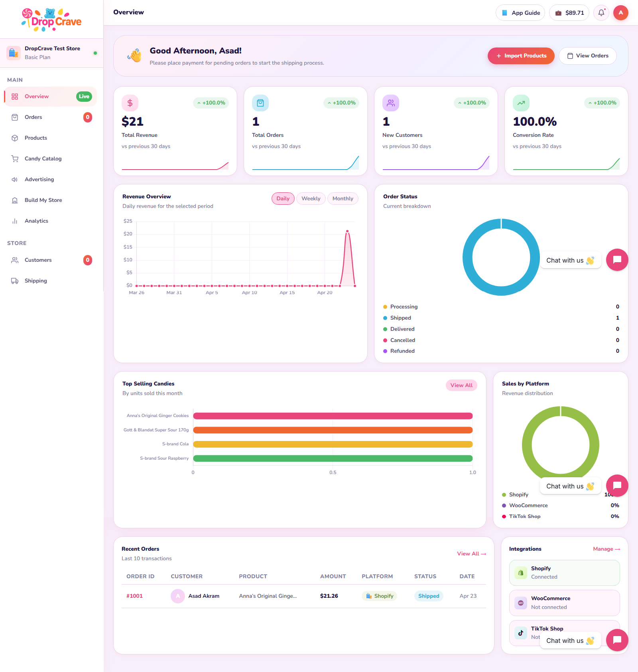Screen dimensions: 638x672
Task: Click the Shopify platform badge in order row
Action: point(380,596)
